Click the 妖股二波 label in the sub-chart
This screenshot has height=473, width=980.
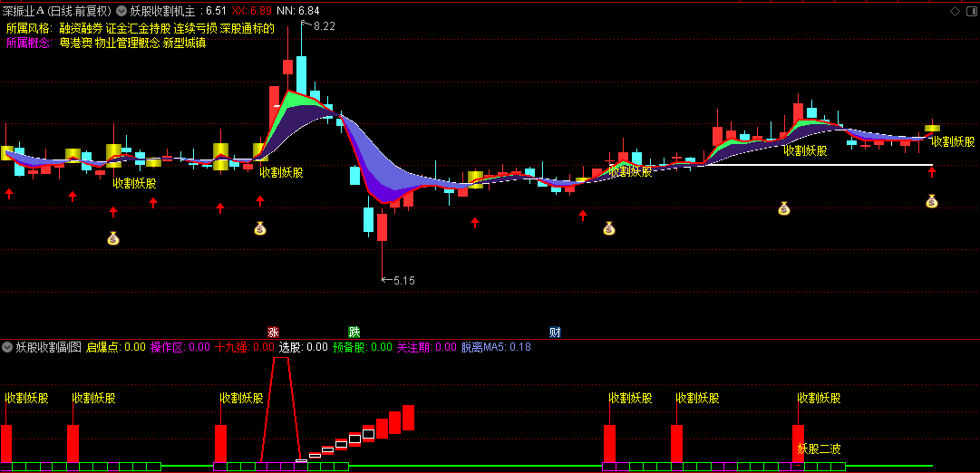click(x=819, y=449)
